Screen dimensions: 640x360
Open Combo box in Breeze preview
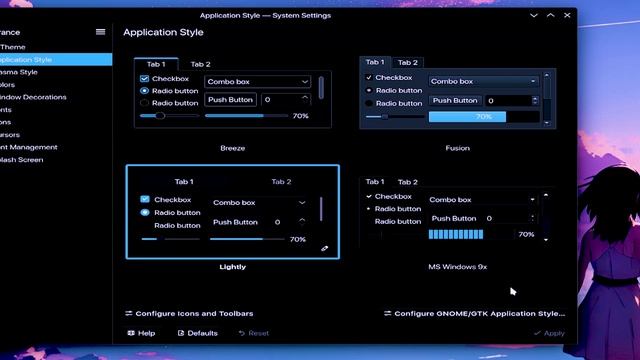pyautogui.click(x=258, y=82)
